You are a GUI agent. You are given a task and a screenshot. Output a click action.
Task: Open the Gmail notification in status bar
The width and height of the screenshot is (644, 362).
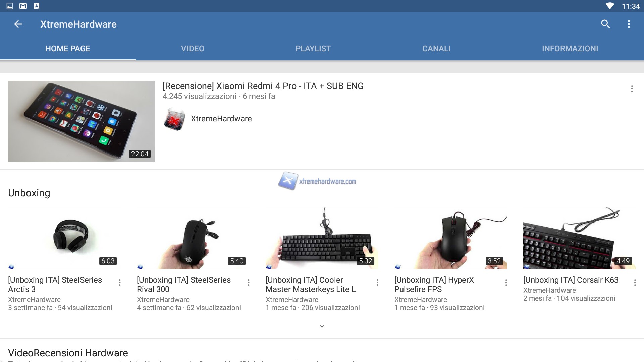pyautogui.click(x=23, y=6)
